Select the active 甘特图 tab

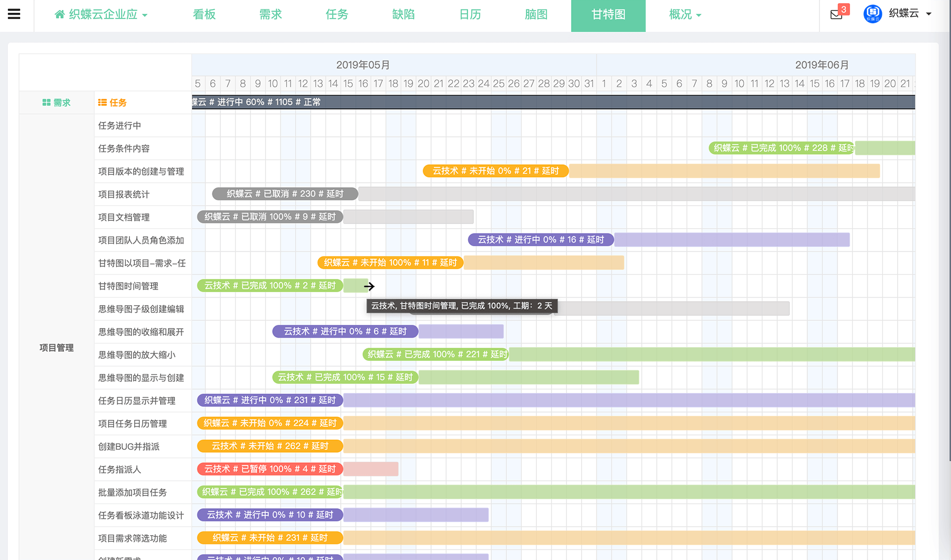point(608,15)
